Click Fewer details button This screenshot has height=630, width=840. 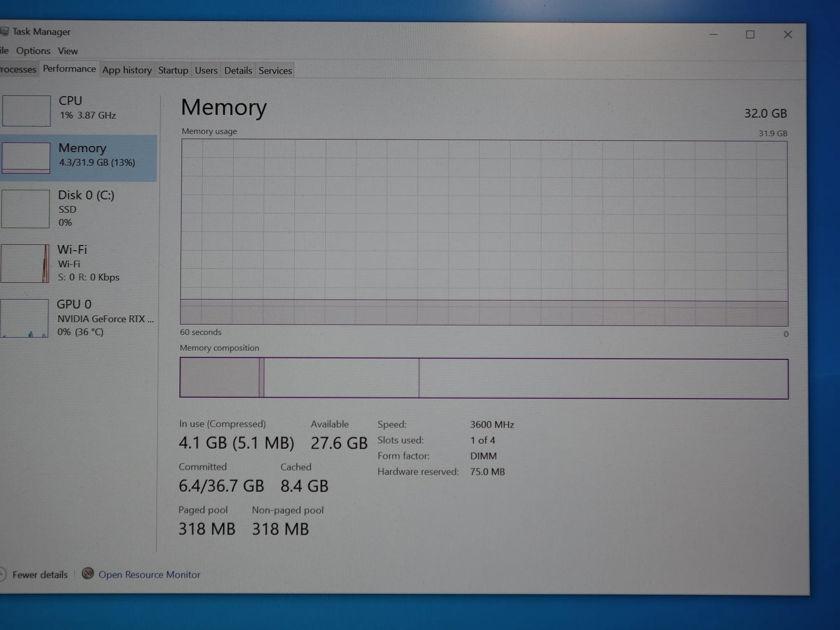click(34, 574)
